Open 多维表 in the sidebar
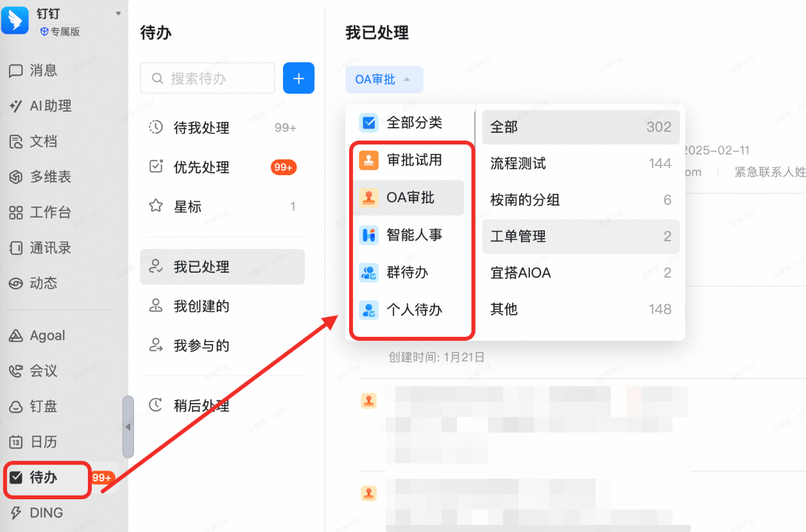This screenshot has height=532, width=806. (x=40, y=177)
